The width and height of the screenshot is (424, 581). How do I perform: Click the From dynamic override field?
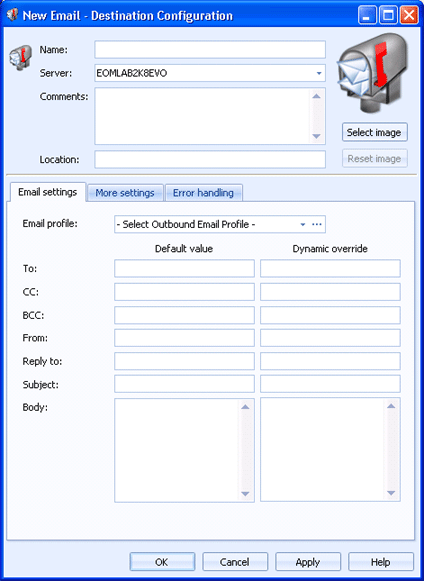(x=330, y=338)
